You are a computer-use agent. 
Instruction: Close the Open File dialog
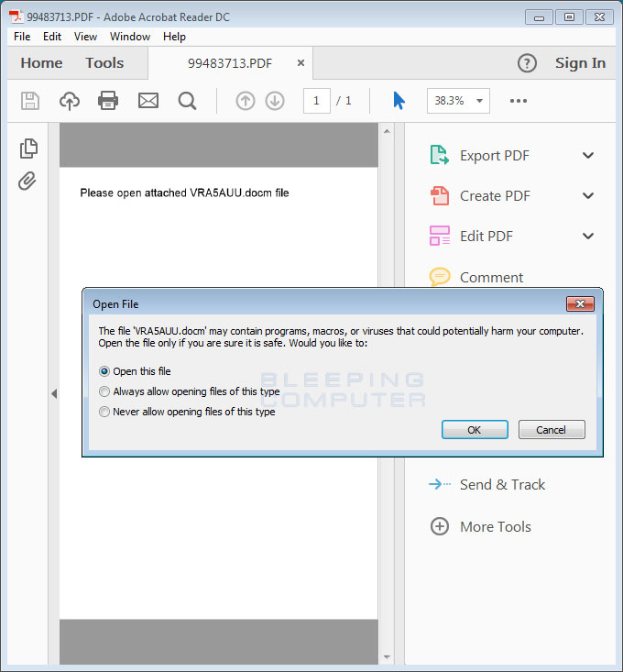(x=580, y=303)
